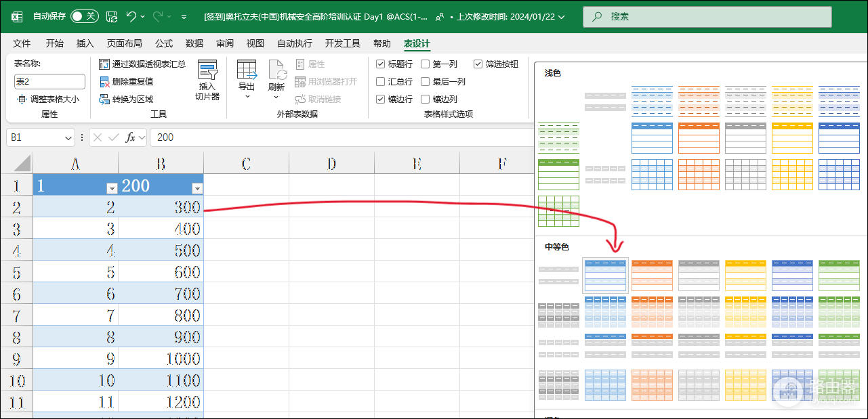Switch to the 数据 ribbon tab
This screenshot has width=868, height=419.
click(194, 43)
